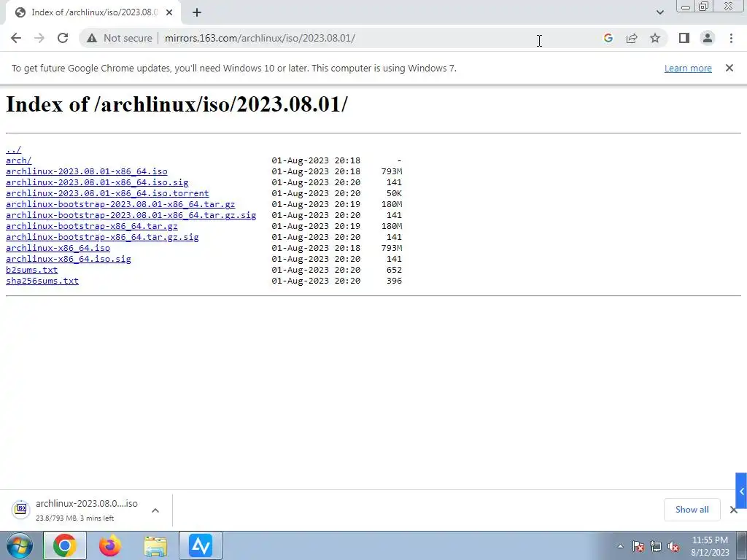The width and height of the screenshot is (747, 560).
Task: Download archlinux-bootstrap-x86_64.tar.gz
Action: click(x=92, y=226)
